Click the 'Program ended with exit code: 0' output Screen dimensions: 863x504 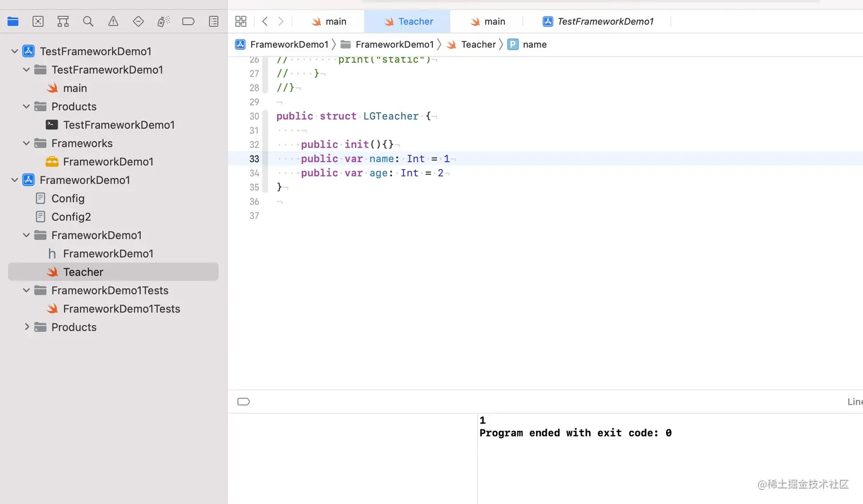(575, 433)
